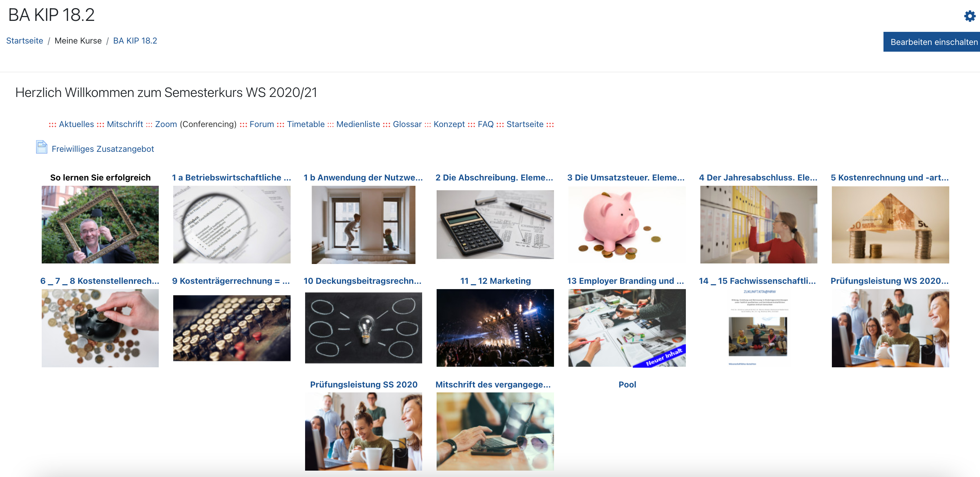Open the light bulb chalkboard Deckungsbeitragsrechnung tile

tap(363, 328)
